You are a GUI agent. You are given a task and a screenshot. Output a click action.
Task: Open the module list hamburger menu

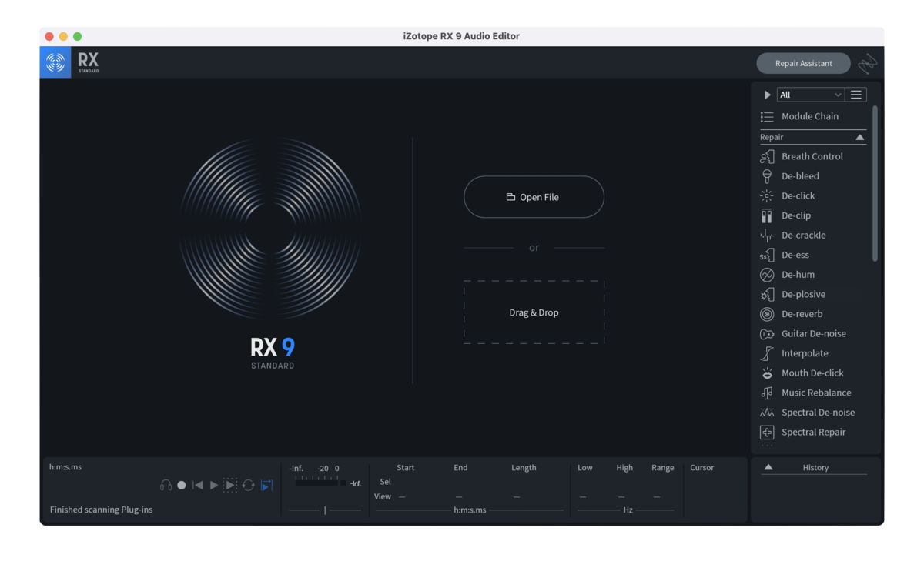click(855, 95)
